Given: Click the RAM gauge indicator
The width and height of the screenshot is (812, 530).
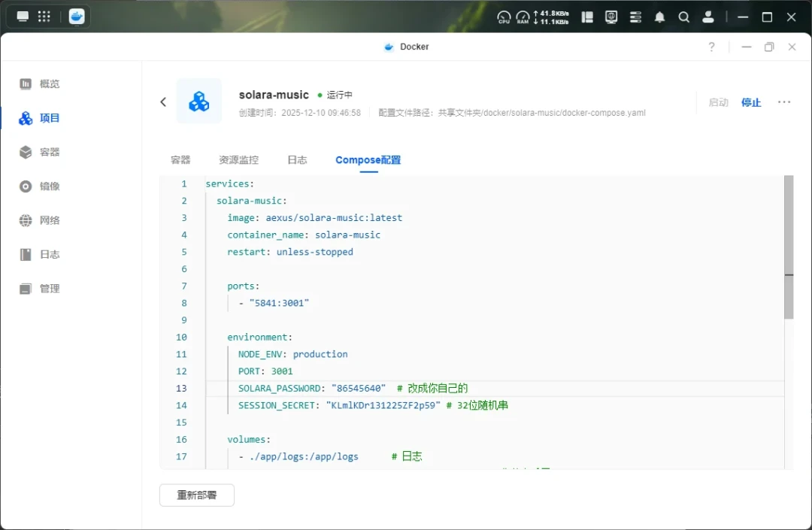Looking at the screenshot, I should pos(523,17).
